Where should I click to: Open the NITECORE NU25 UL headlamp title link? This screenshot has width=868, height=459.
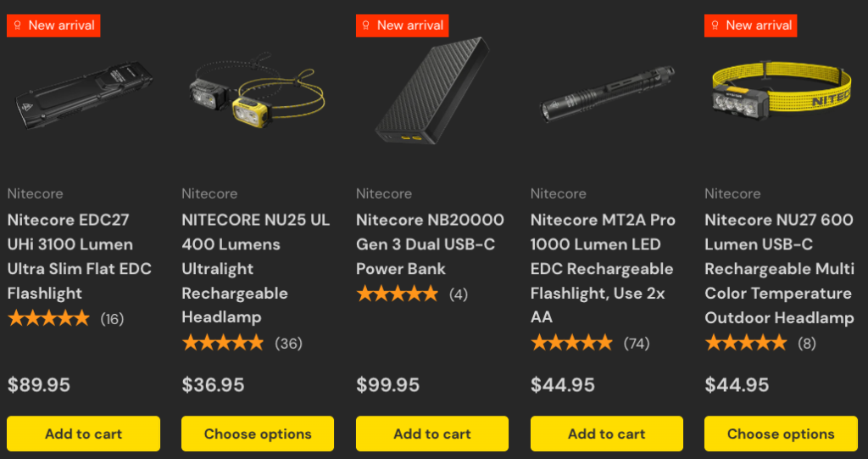pos(255,268)
